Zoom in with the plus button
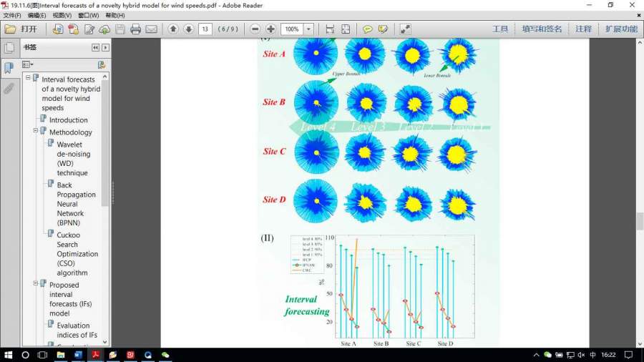This screenshot has width=644, height=362. (x=270, y=29)
